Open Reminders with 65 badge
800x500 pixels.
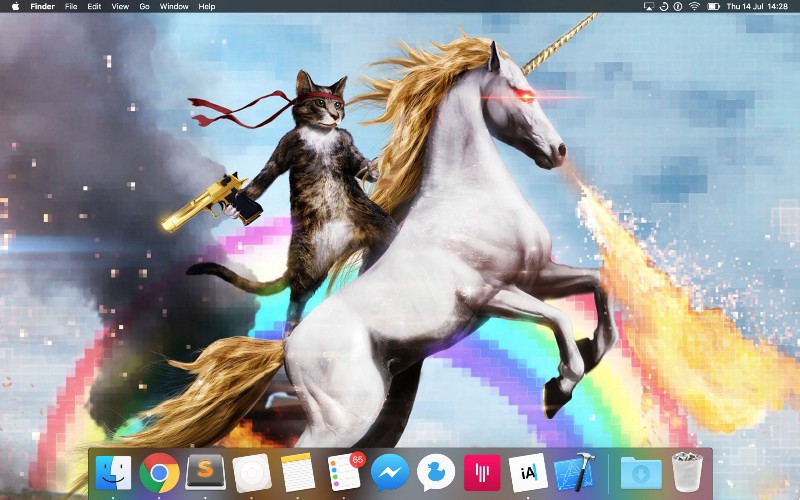(344, 472)
